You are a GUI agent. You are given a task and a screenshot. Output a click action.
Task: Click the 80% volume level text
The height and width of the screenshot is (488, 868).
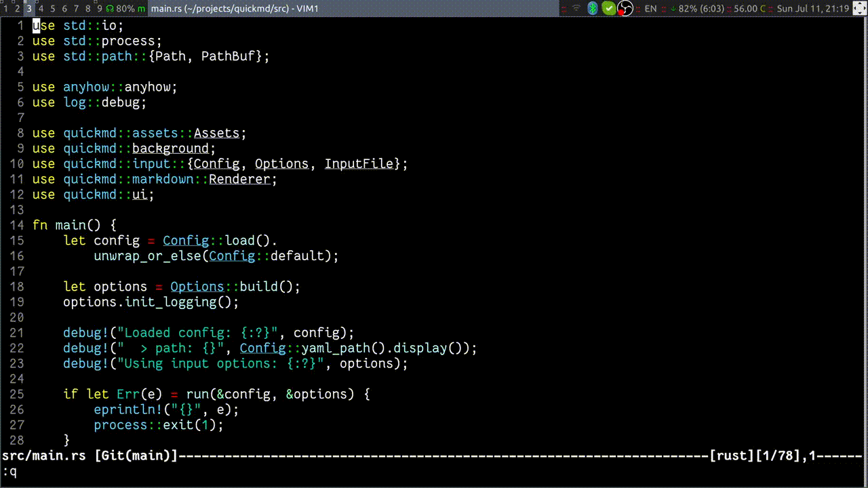pyautogui.click(x=125, y=9)
